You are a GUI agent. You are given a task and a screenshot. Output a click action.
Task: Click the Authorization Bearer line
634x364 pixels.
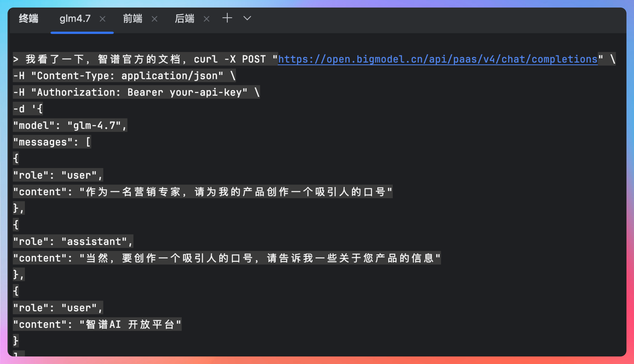[x=136, y=92]
